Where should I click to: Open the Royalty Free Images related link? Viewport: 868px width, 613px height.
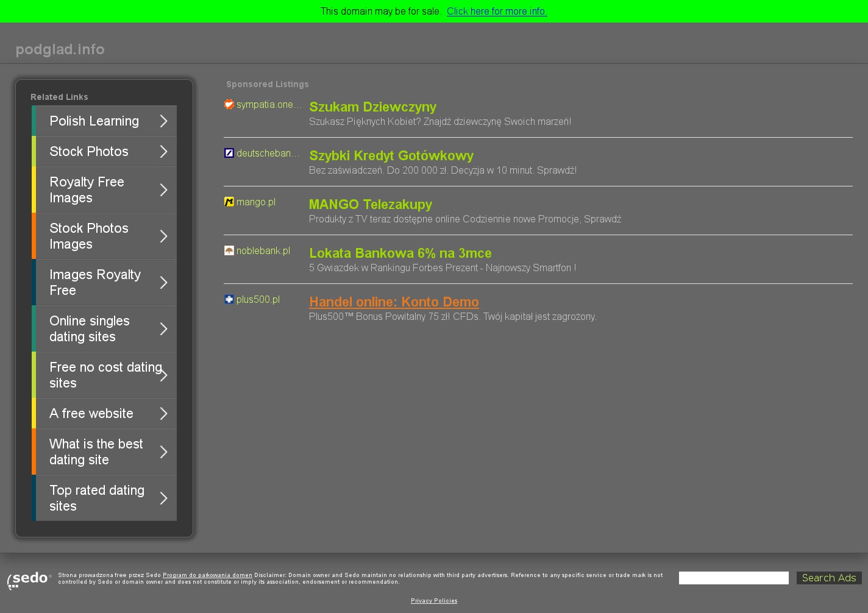coord(87,190)
